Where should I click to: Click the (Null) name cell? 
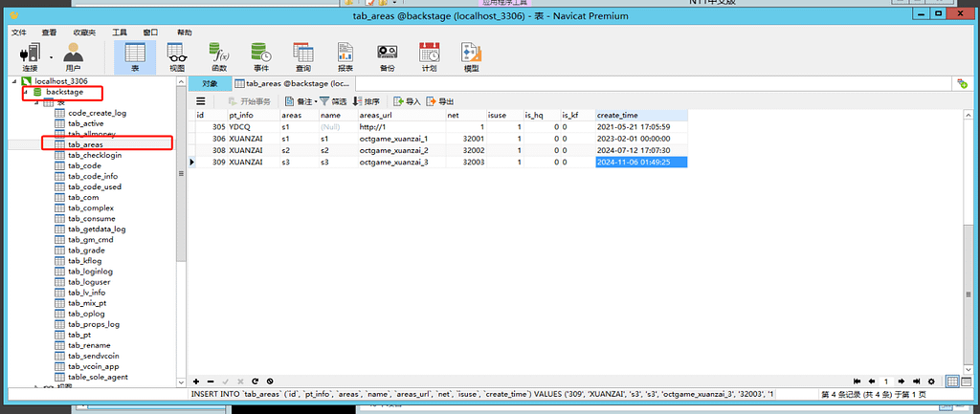tap(338, 127)
